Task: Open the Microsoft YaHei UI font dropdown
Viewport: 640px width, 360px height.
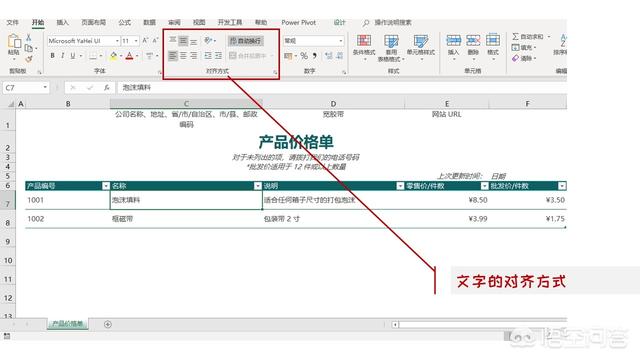Action: coord(117,41)
